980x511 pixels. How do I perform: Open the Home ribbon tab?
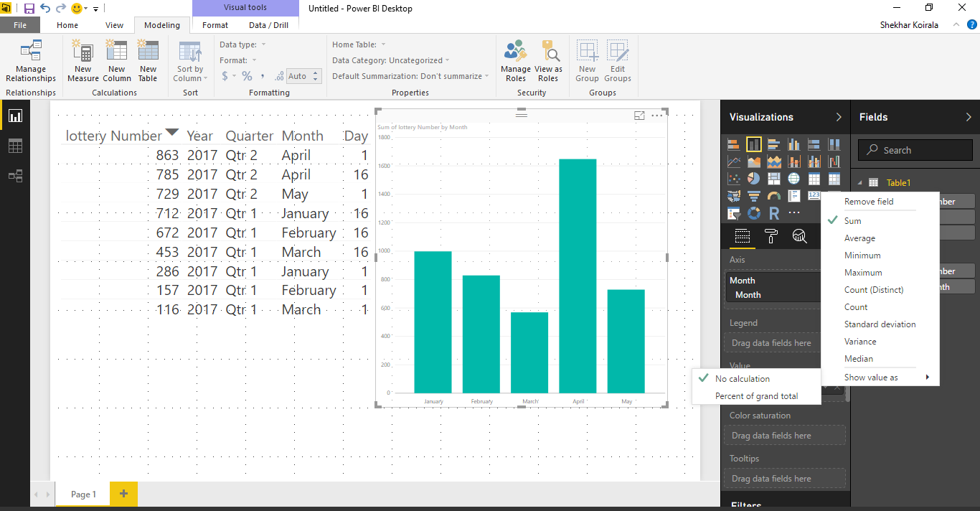coord(67,25)
